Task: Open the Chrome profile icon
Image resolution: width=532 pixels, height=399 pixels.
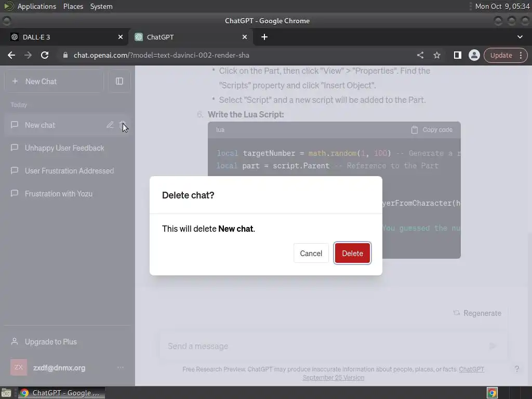Action: tap(474, 55)
